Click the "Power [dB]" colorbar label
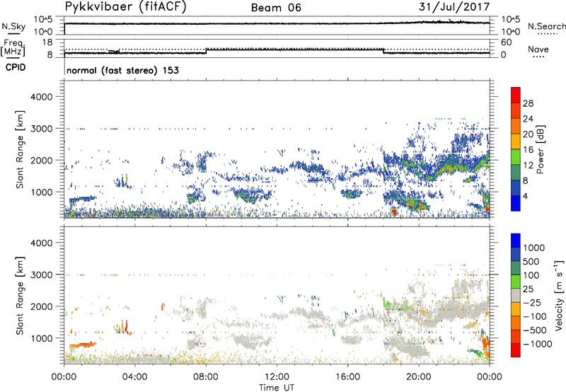The width and height of the screenshot is (566, 392). point(540,149)
